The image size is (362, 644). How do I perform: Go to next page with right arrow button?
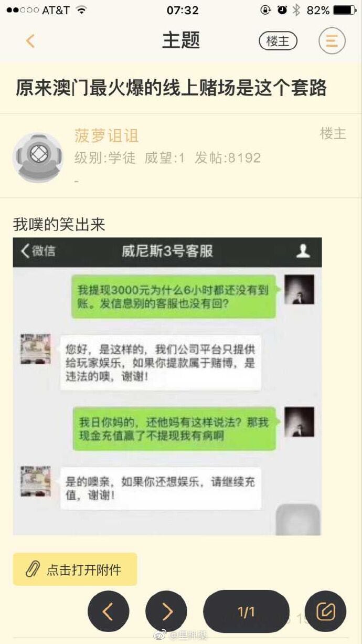pos(166,611)
